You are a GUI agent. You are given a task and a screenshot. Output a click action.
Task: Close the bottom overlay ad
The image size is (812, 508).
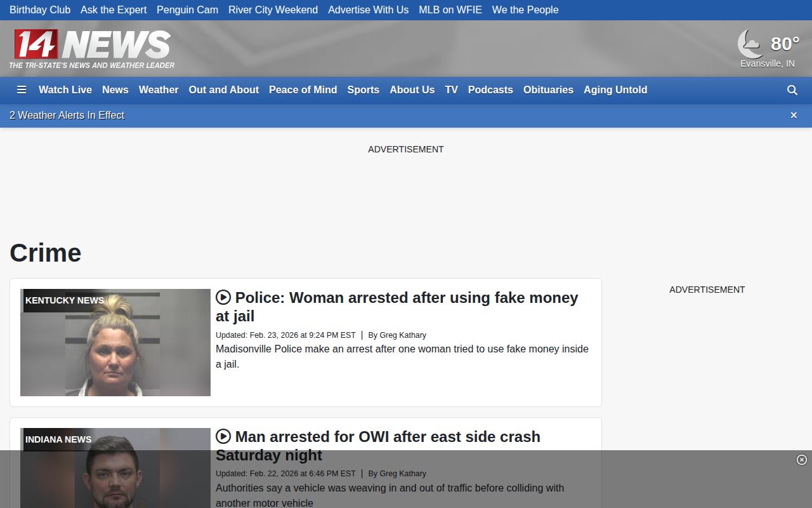pyautogui.click(x=802, y=460)
